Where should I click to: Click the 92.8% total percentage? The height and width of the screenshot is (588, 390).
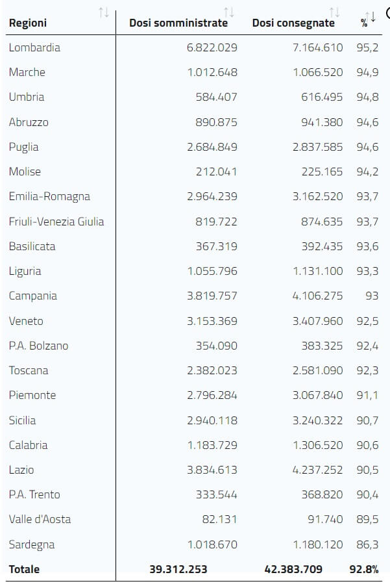point(364,569)
